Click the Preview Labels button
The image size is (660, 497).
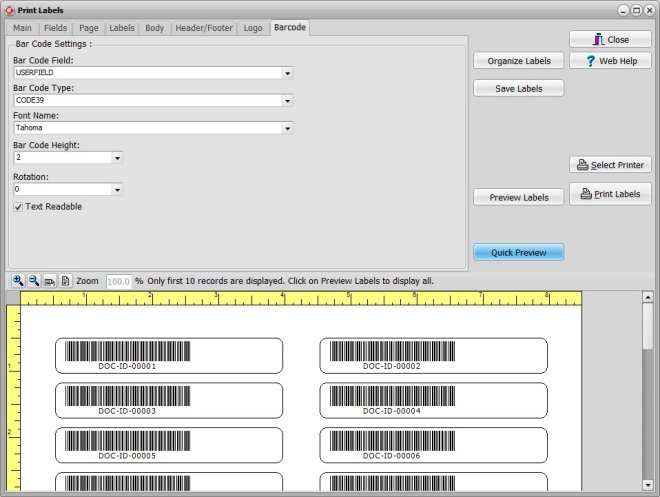[x=519, y=197]
